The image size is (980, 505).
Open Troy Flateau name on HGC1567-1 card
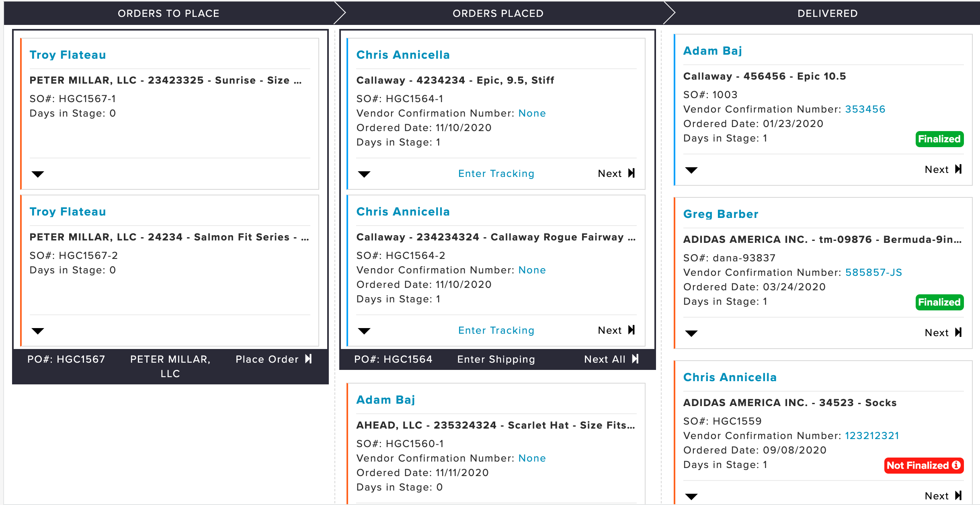click(68, 55)
